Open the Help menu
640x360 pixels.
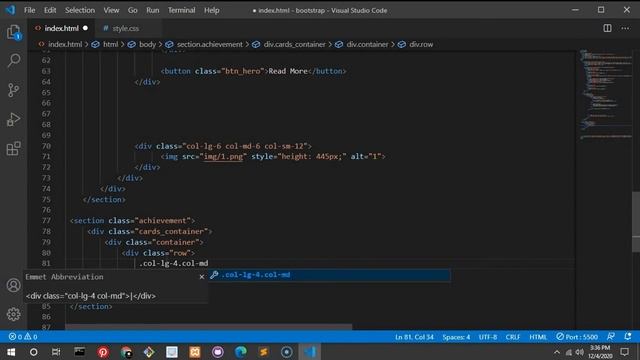tap(211, 10)
